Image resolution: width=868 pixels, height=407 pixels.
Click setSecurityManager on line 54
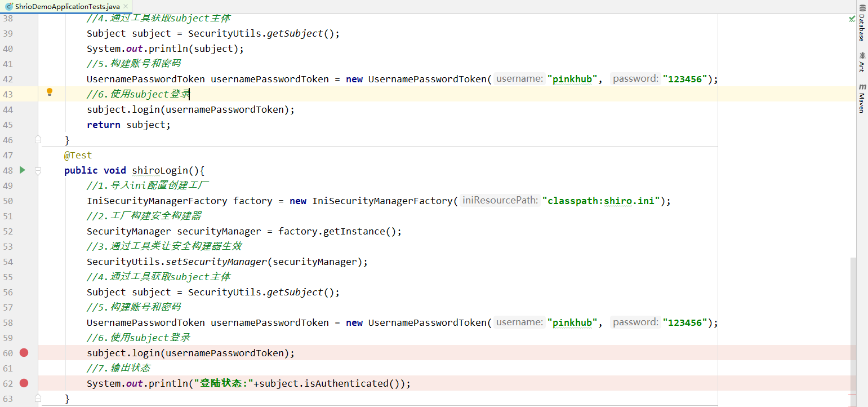pos(216,262)
